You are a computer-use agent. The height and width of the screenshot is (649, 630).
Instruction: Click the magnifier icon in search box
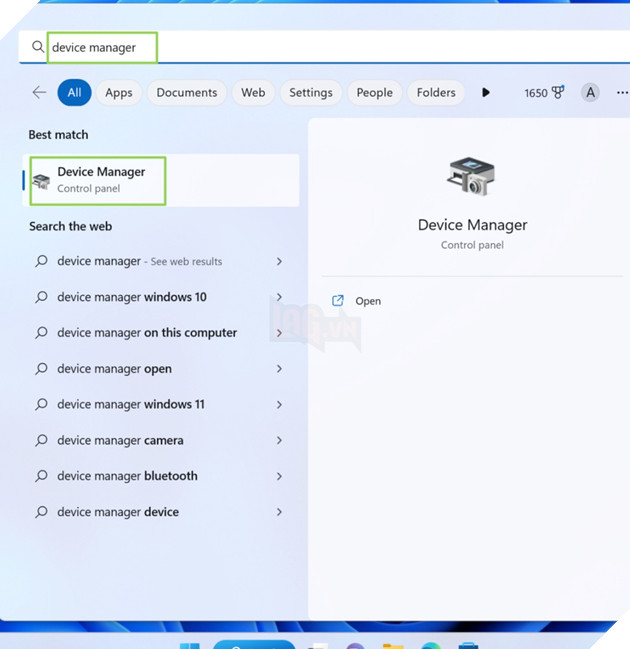[x=38, y=47]
